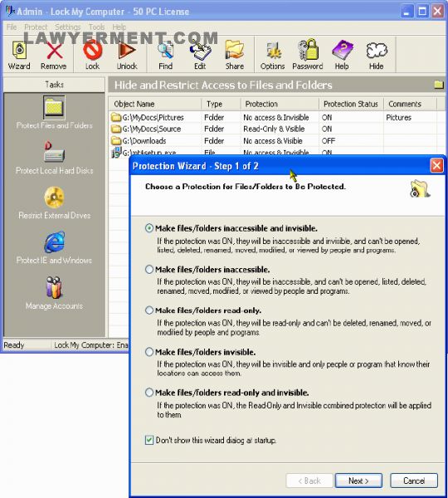This screenshot has height=498, width=448.
Task: Select the G:\MyDocs\Pictures row
Action: (276, 117)
